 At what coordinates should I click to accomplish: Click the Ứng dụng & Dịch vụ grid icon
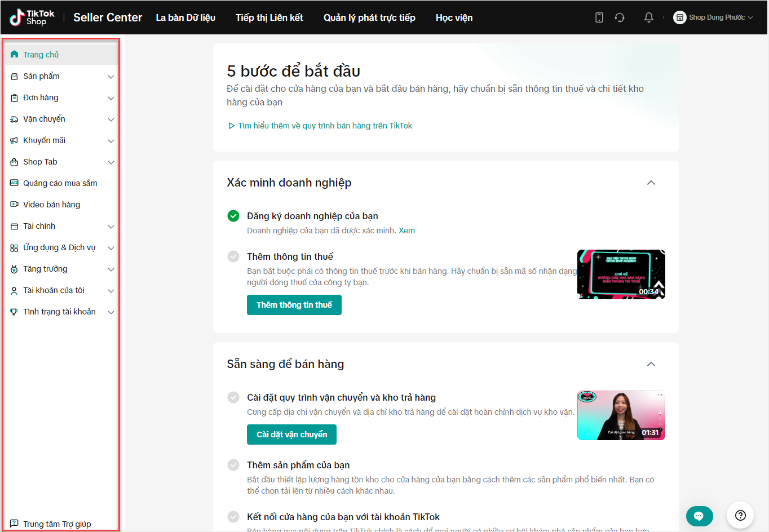(14, 247)
